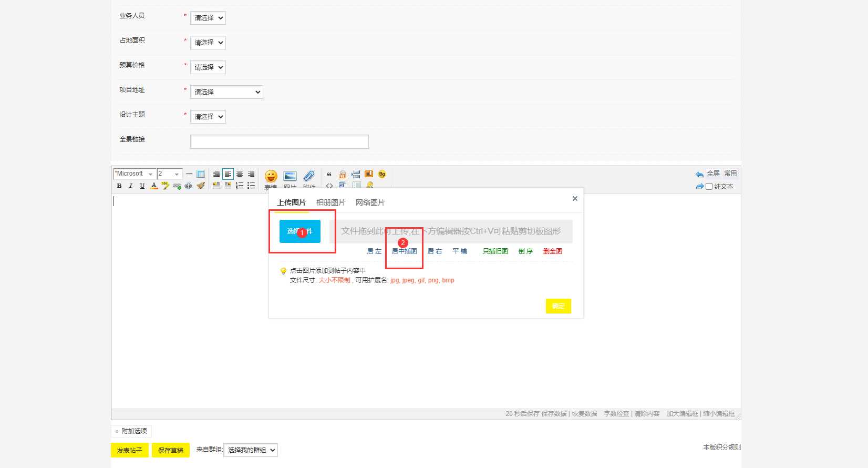The width and height of the screenshot is (868, 468).
Task: Click 加大编辑框 to enlarge the editor
Action: pyautogui.click(x=683, y=414)
